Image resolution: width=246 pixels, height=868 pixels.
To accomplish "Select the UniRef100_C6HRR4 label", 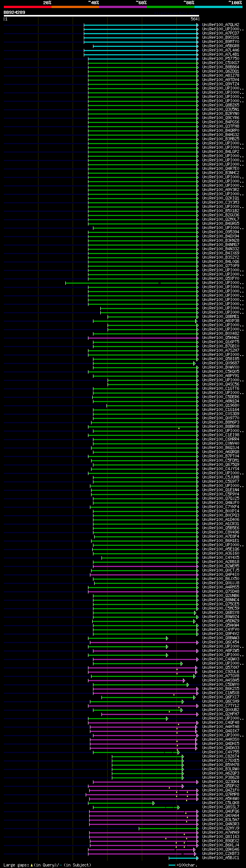I will point(221,439).
